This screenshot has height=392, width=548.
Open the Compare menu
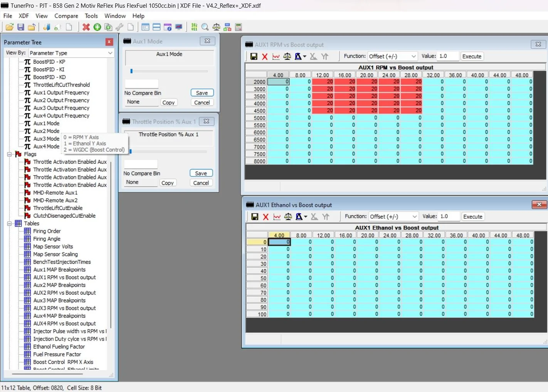[66, 16]
